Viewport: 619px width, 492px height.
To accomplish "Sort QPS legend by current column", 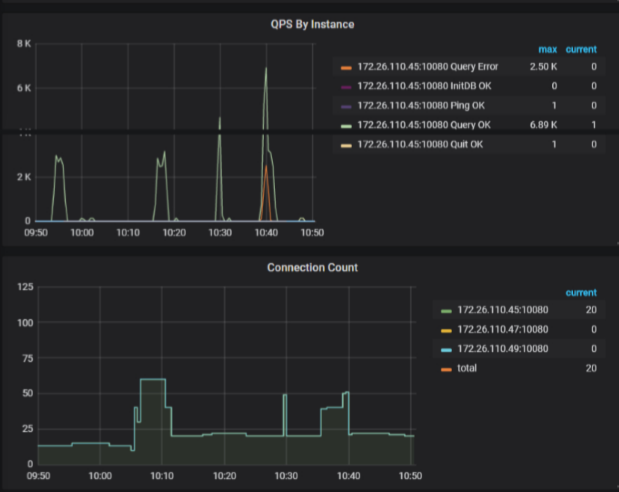I will (581, 50).
